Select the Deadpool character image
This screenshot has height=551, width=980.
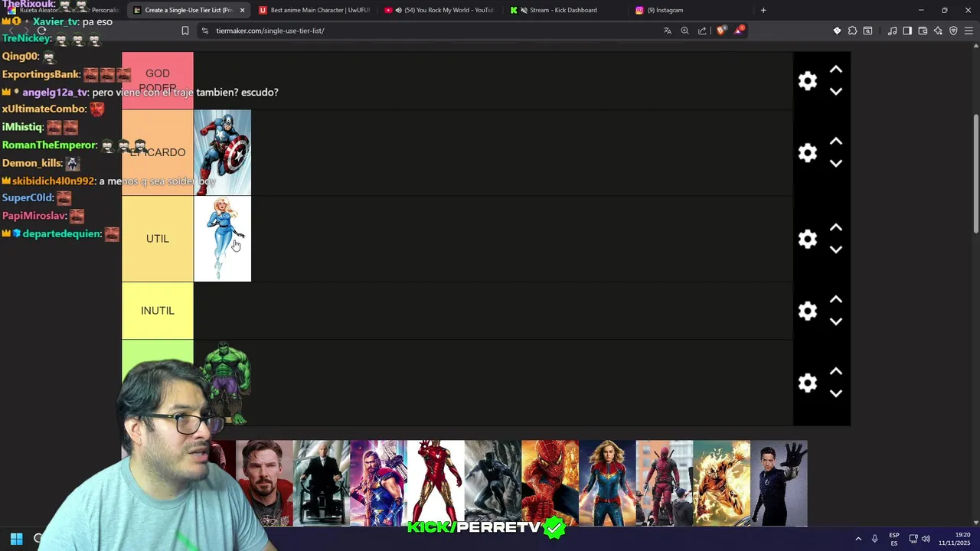665,483
